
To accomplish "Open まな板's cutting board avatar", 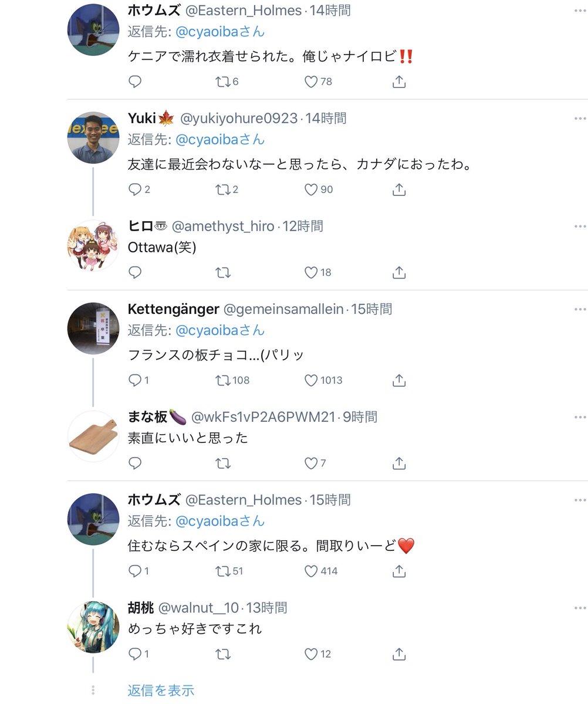I will tap(93, 436).
